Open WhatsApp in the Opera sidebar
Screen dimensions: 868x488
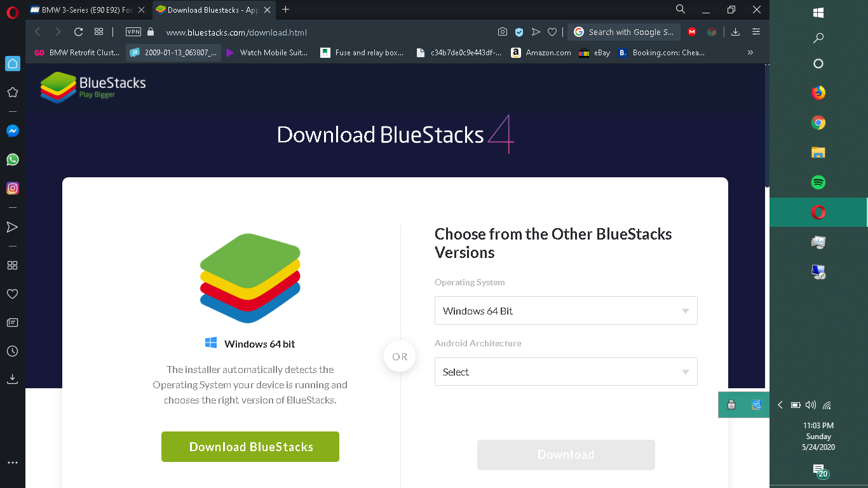[x=12, y=159]
